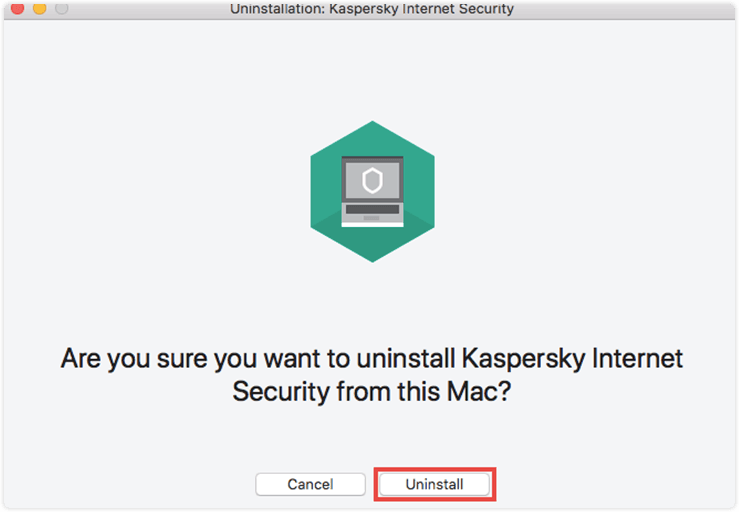Close the uninstallation window with red button
This screenshot has height=512, width=739.
(x=17, y=8)
